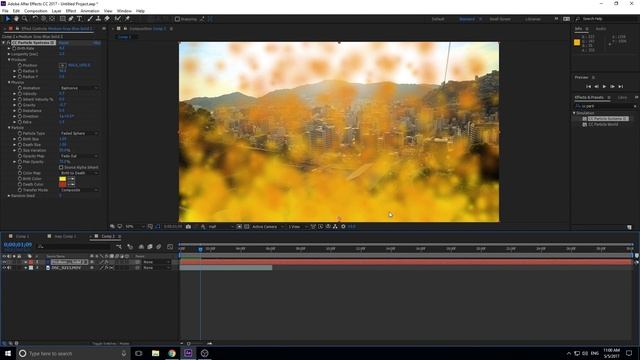Open the Animation menu
Image resolution: width=640 pixels, height=360 pixels.
coord(90,11)
